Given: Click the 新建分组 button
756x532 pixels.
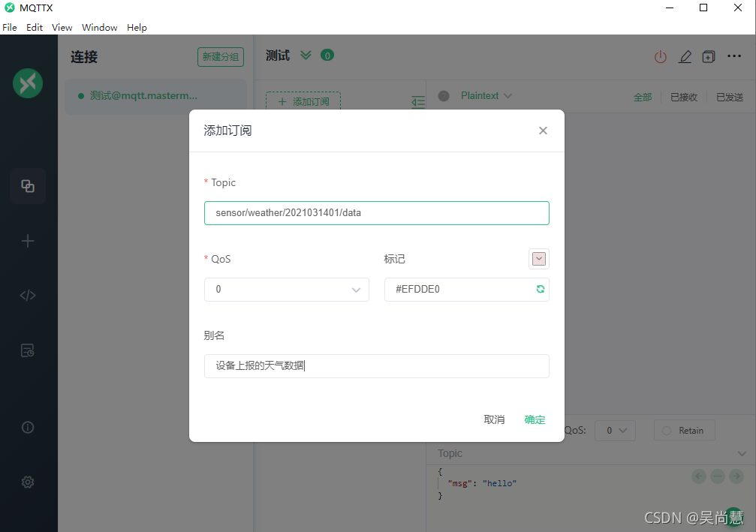Looking at the screenshot, I should tap(220, 57).
